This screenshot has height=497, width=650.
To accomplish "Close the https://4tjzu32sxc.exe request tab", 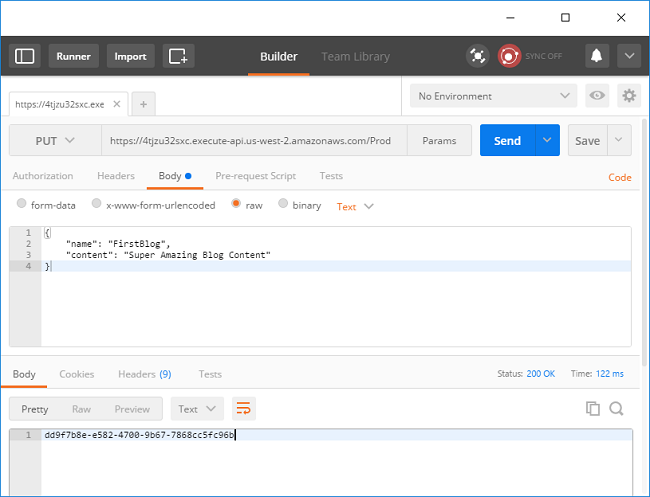I will click(x=117, y=104).
